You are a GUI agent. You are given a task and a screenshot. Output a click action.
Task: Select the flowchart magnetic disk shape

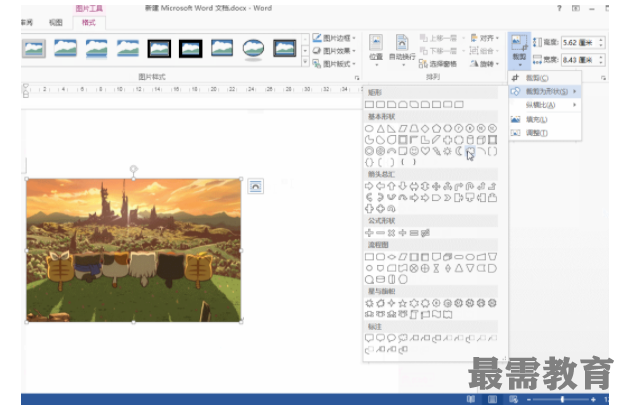pos(380,279)
